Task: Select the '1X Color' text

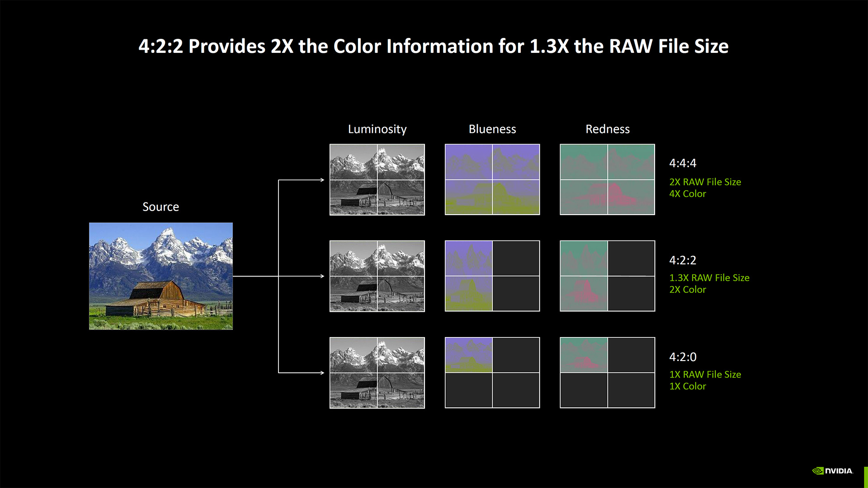Action: coord(688,386)
